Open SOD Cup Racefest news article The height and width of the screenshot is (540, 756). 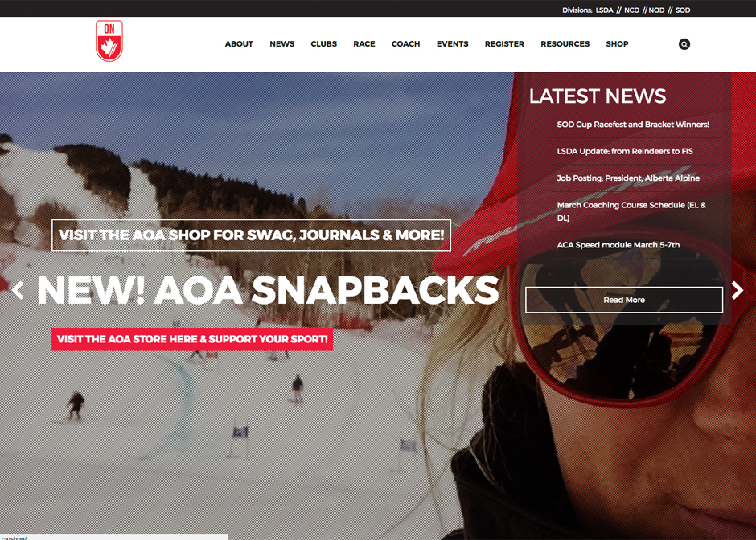point(633,125)
